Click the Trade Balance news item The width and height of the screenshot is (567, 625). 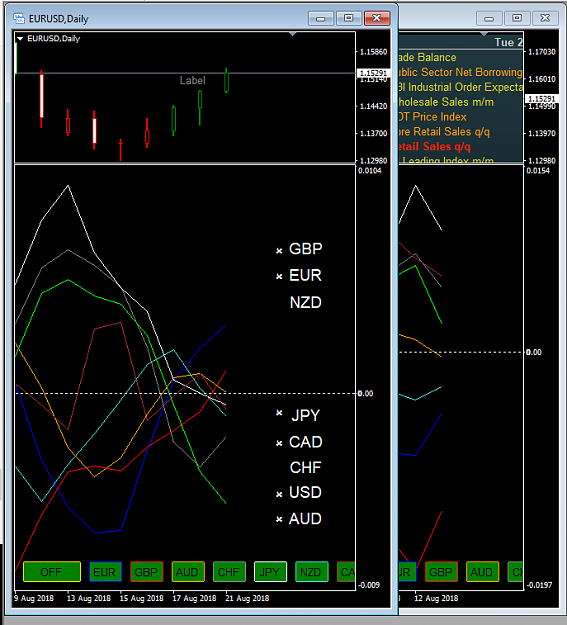(427, 57)
